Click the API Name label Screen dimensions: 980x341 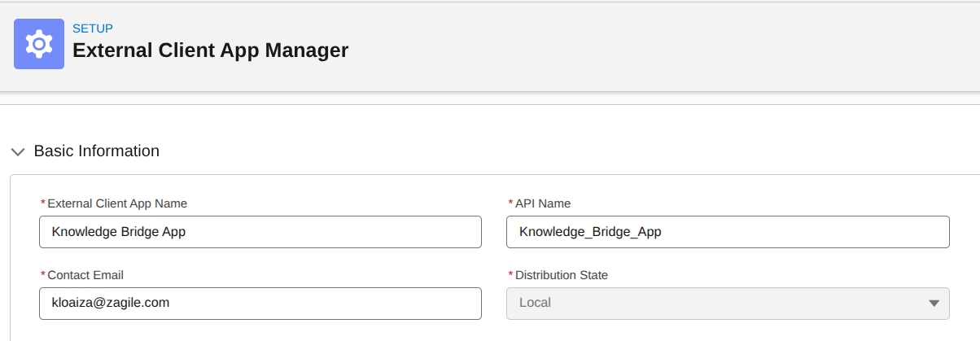point(543,203)
